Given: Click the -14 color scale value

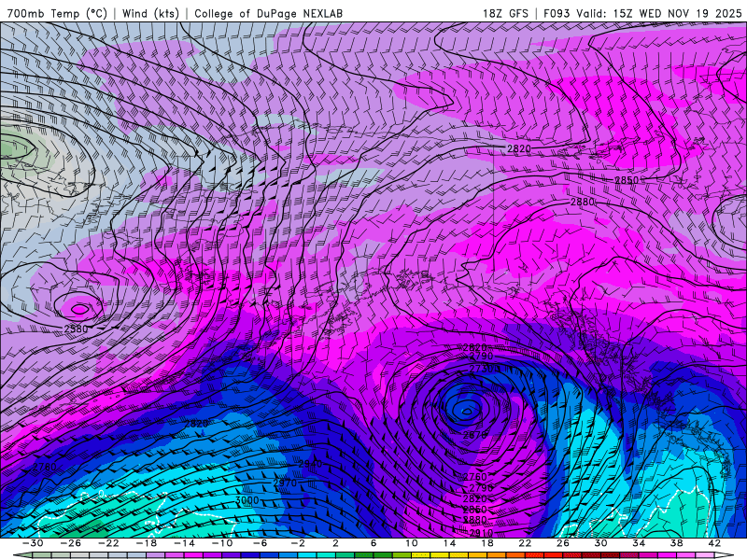Looking at the screenshot, I should coord(184,543).
